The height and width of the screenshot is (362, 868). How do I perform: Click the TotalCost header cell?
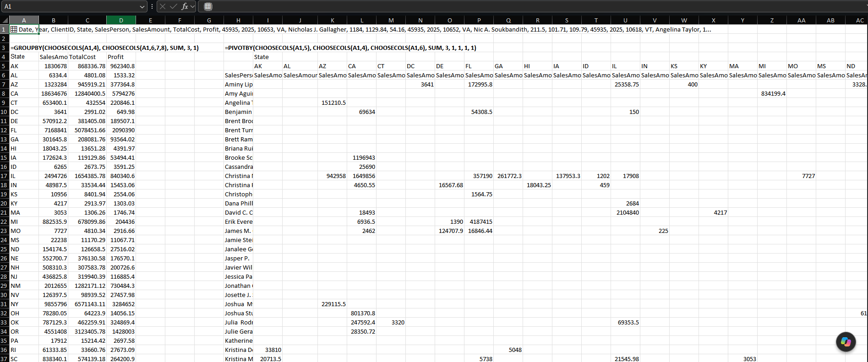click(87, 57)
